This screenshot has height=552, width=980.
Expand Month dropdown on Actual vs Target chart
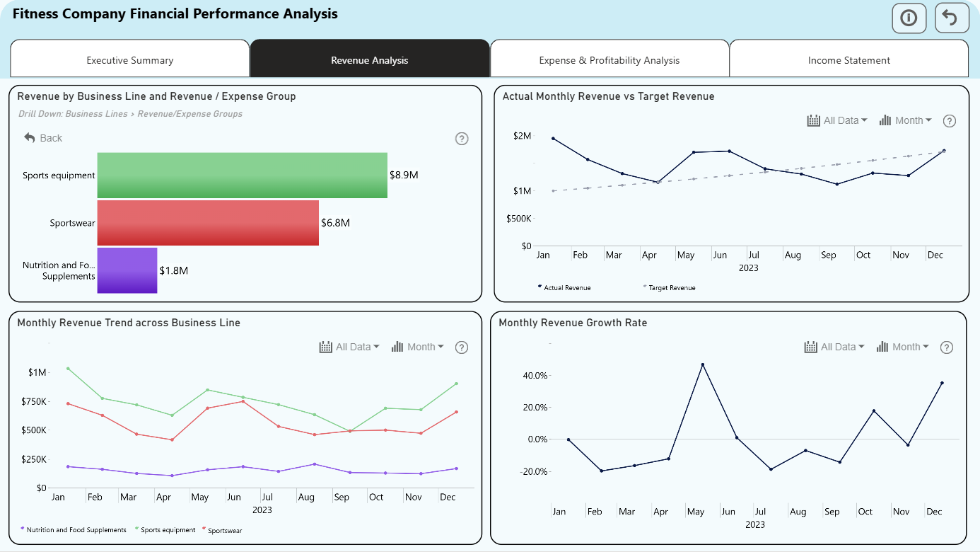point(906,120)
